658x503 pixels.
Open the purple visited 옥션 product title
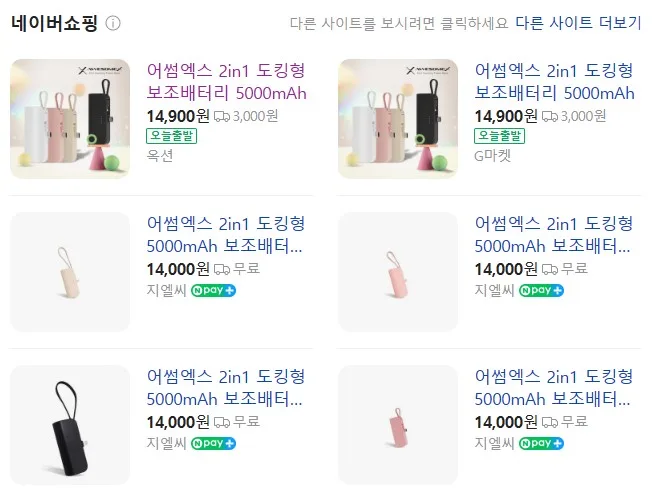coord(226,81)
